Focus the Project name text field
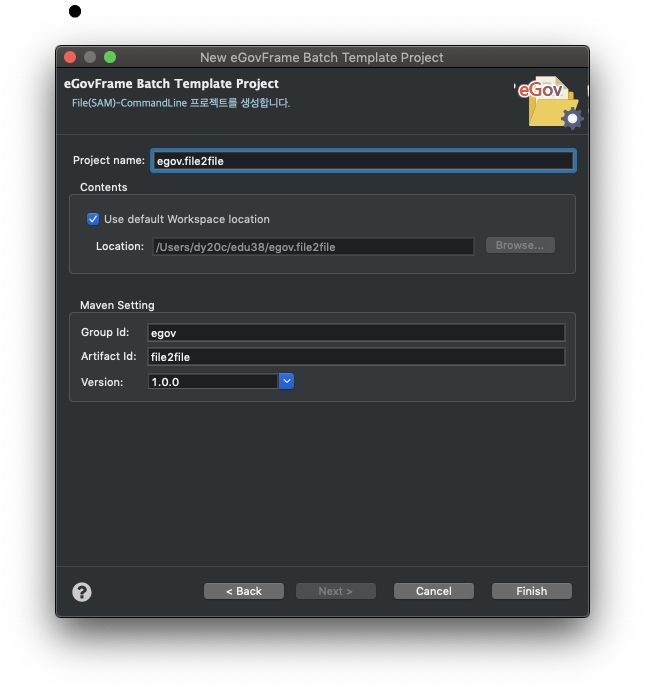Viewport: 645px width, 691px height. [x=363, y=161]
